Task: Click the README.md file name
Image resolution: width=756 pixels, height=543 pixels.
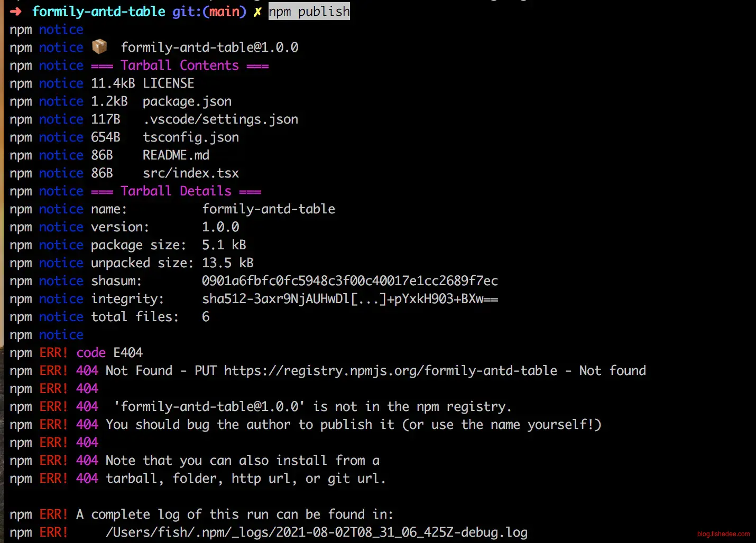Action: (x=176, y=155)
